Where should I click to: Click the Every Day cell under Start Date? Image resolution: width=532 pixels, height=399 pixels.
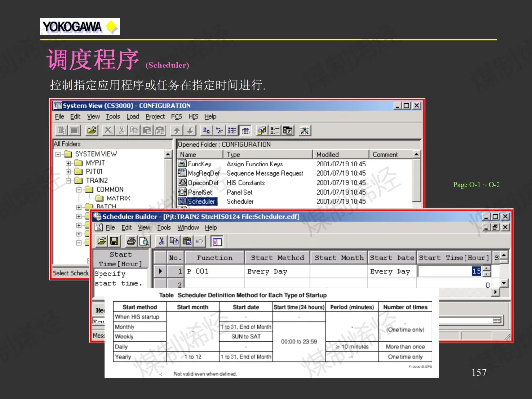[x=392, y=271]
